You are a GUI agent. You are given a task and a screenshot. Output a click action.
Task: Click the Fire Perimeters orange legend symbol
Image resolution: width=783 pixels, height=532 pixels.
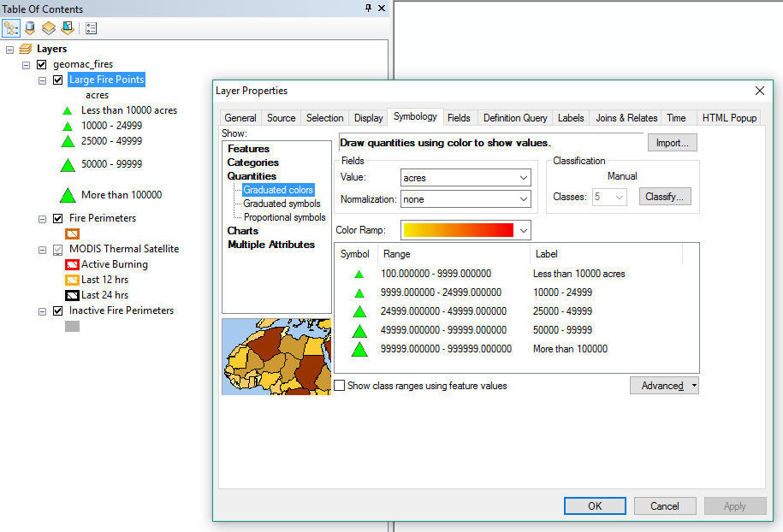73,233
